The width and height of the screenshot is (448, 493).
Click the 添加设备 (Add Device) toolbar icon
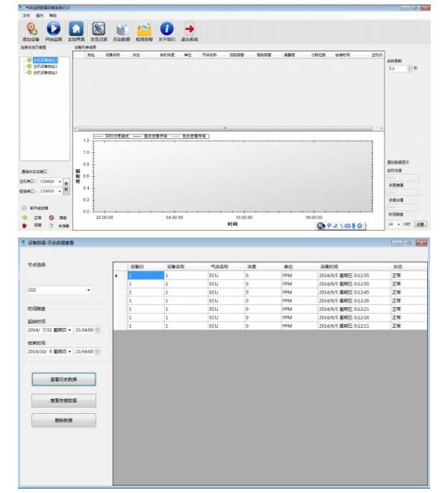click(31, 29)
